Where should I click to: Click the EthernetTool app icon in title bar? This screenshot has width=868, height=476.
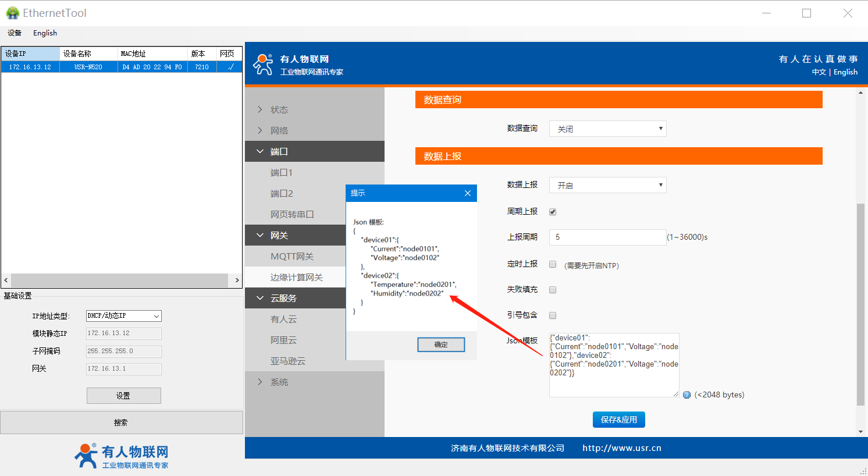pyautogui.click(x=12, y=13)
